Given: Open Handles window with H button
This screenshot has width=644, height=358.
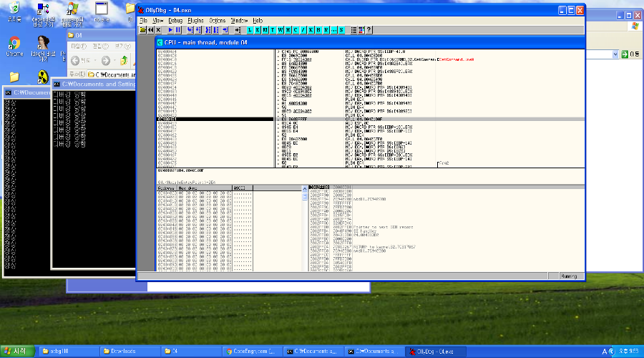Looking at the screenshot, I should 288,30.
